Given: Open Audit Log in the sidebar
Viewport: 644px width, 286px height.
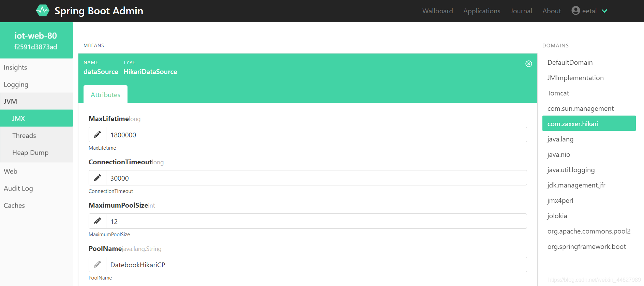Looking at the screenshot, I should (x=36, y=188).
